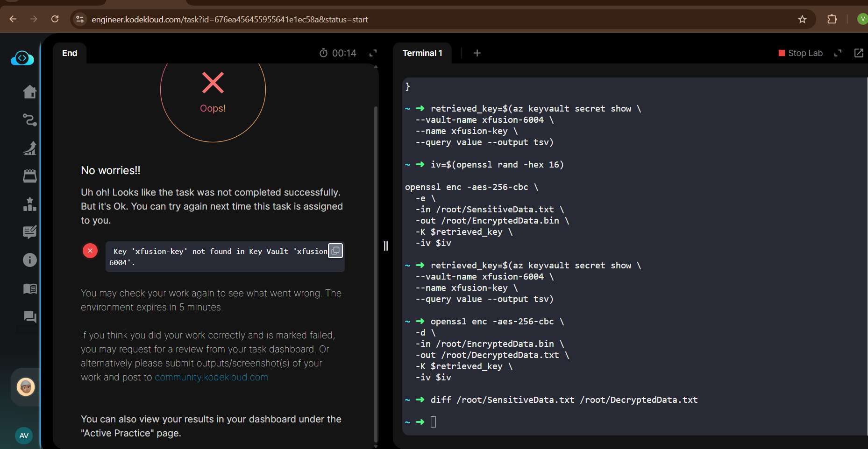Go forward in browser history

[x=34, y=19]
